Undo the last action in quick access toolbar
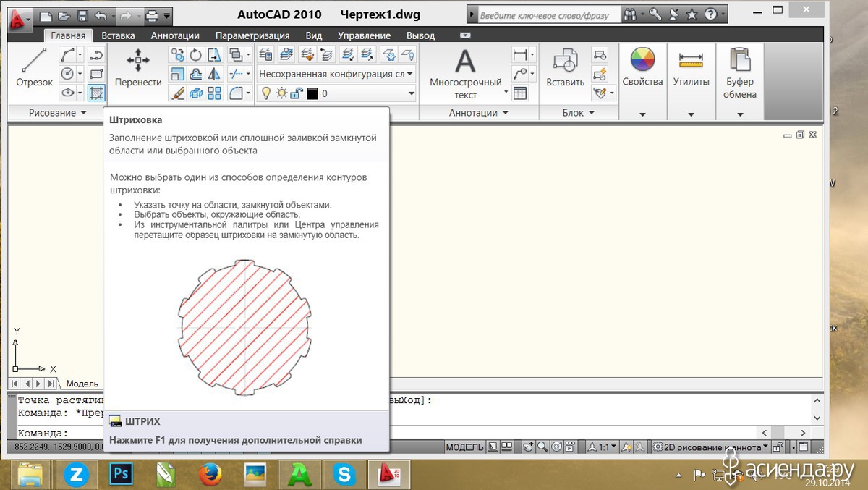 click(100, 15)
